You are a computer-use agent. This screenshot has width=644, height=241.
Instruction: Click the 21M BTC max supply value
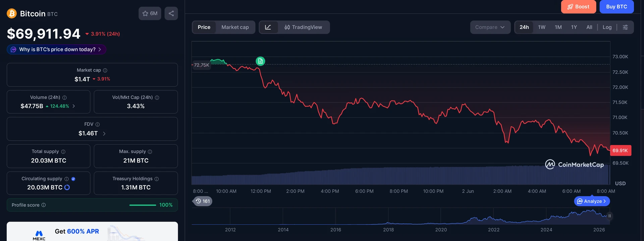pyautogui.click(x=136, y=160)
